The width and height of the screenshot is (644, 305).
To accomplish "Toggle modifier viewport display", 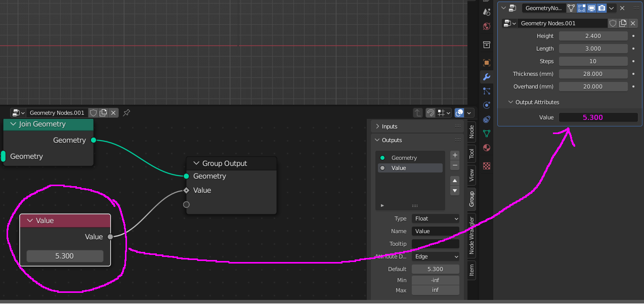I will [x=591, y=8].
